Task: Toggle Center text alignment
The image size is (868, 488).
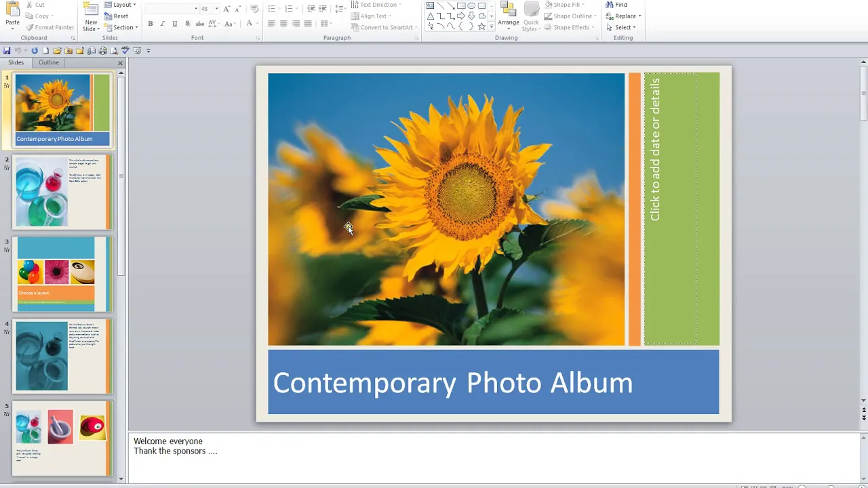Action: (283, 23)
